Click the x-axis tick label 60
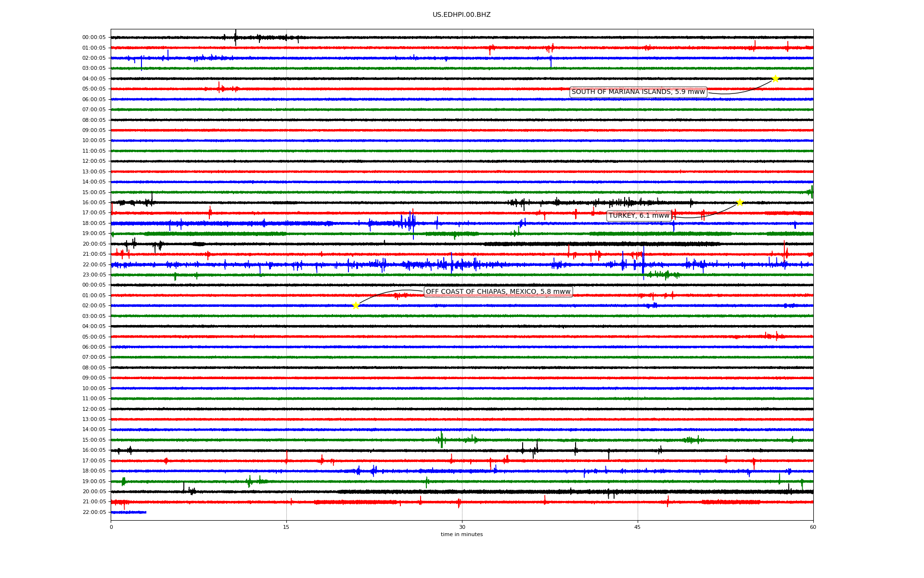The height and width of the screenshot is (578, 924). tap(813, 527)
